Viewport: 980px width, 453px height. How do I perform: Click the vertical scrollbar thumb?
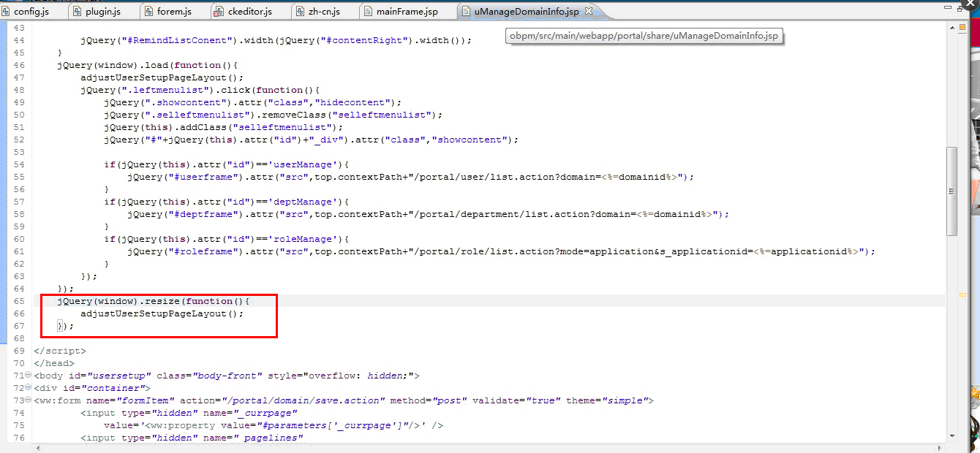pyautogui.click(x=951, y=191)
